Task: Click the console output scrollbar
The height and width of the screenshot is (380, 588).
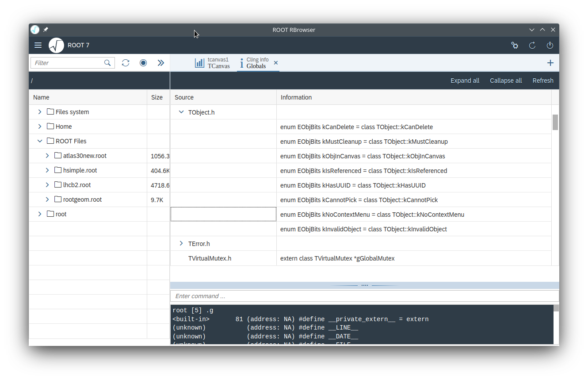Action: 556,308
